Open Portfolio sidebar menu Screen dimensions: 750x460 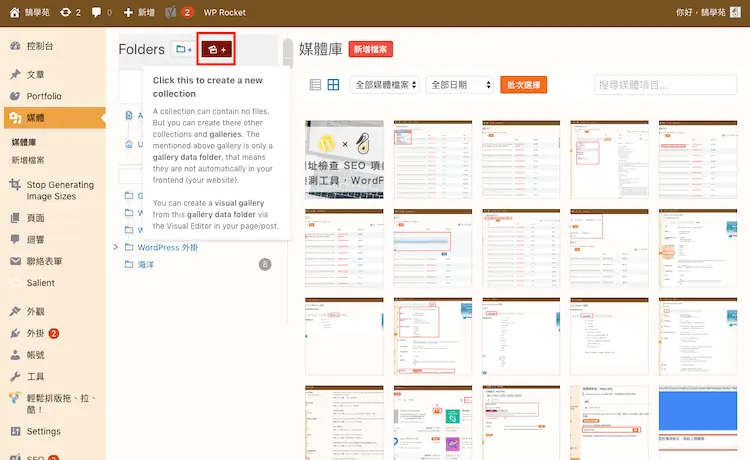coord(44,96)
